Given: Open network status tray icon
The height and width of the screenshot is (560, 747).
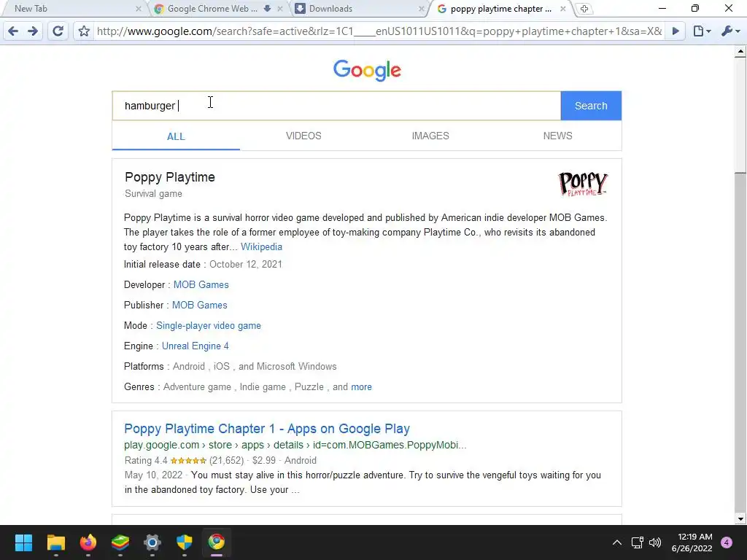Looking at the screenshot, I should click(x=638, y=542).
